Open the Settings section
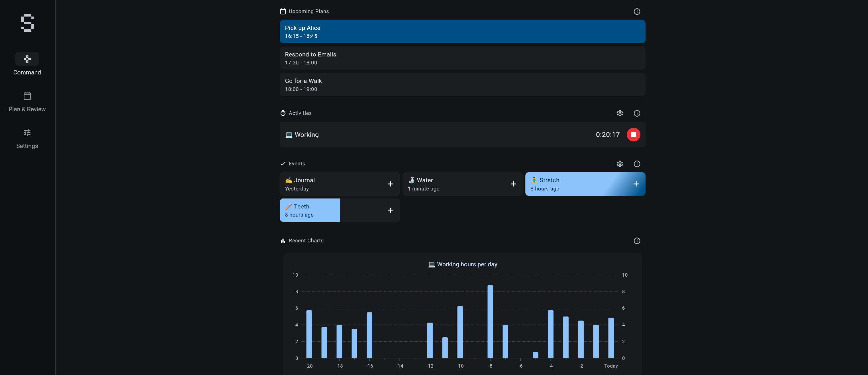The height and width of the screenshot is (375, 868). [27, 138]
